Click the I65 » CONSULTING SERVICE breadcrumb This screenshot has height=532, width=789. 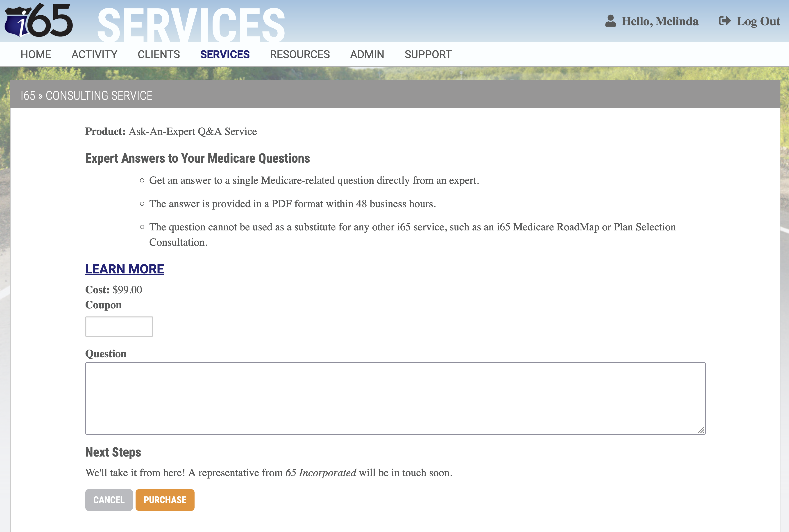pos(86,96)
